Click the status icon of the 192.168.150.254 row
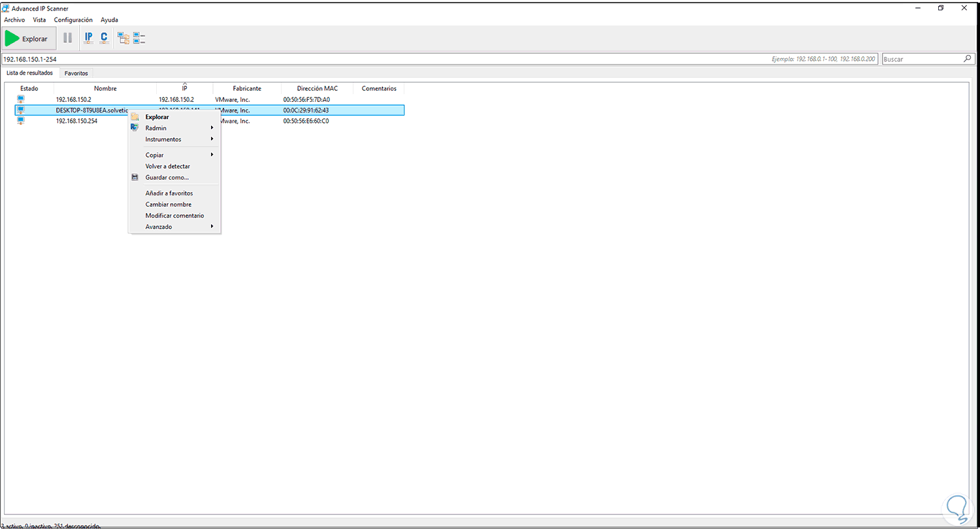 coord(21,121)
